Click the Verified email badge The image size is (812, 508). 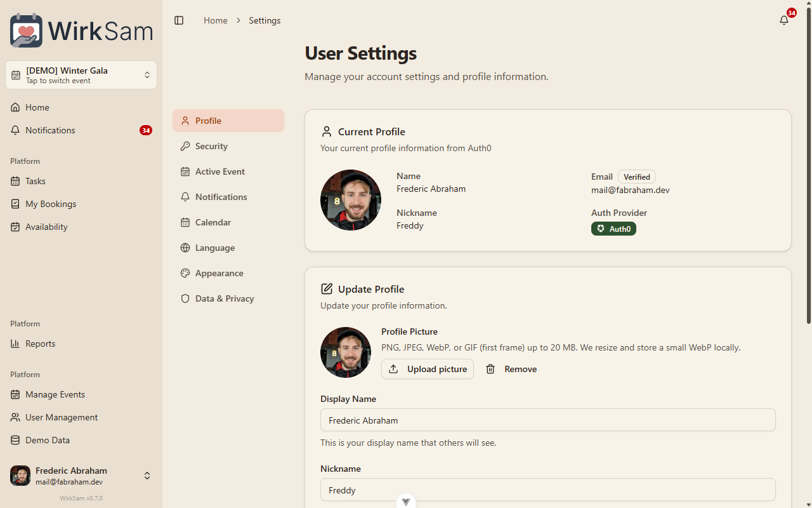[637, 177]
